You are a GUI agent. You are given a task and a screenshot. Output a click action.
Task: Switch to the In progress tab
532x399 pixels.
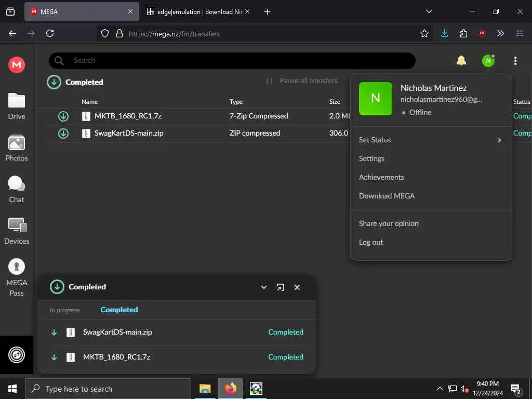click(65, 310)
